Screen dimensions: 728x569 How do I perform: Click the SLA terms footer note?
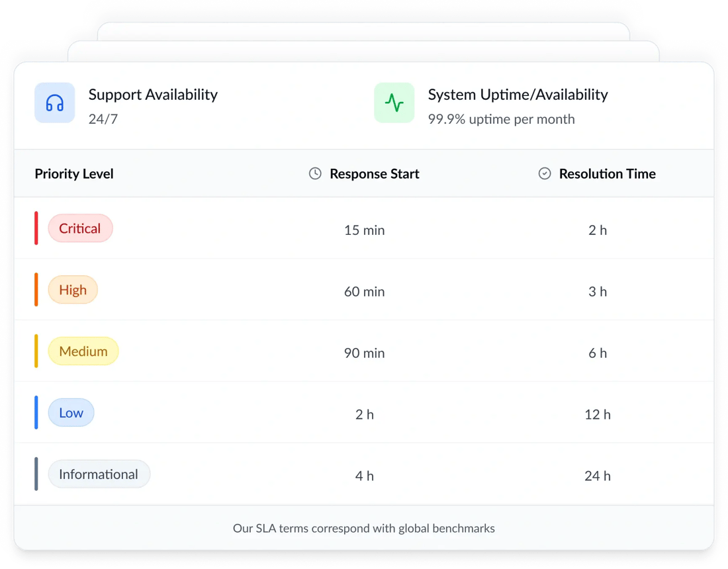364,529
